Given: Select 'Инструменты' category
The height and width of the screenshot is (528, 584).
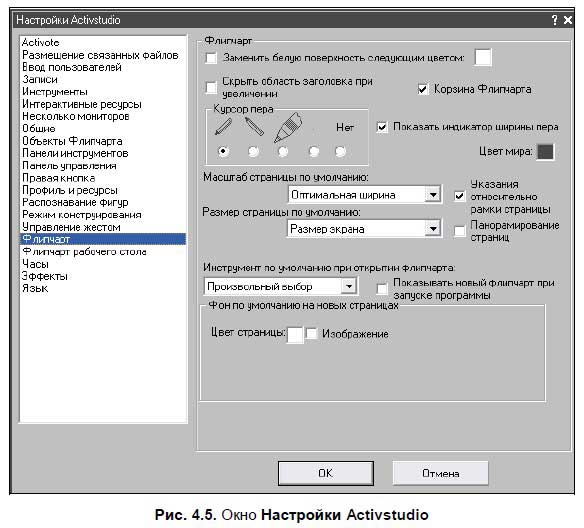Looking at the screenshot, I should tap(55, 92).
